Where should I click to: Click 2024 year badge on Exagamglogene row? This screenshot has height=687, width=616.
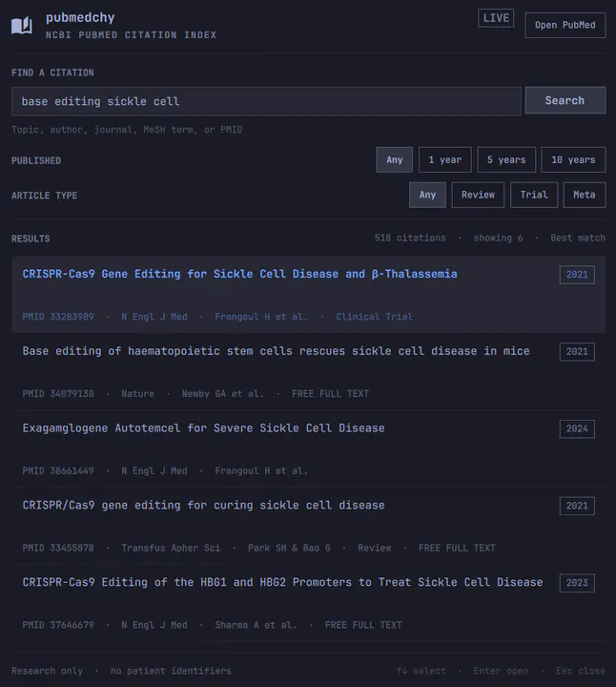577,429
